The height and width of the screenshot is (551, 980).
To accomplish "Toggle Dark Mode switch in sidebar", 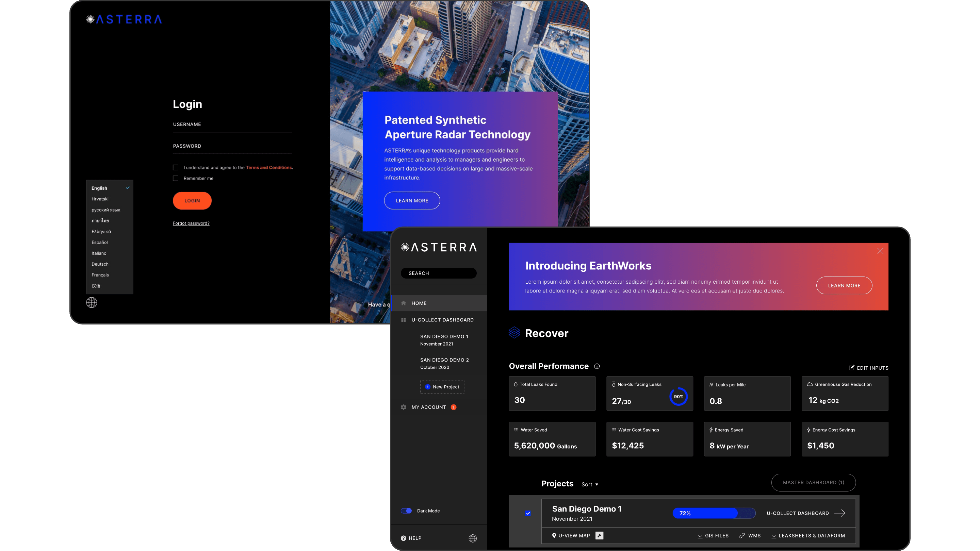I will click(x=406, y=511).
